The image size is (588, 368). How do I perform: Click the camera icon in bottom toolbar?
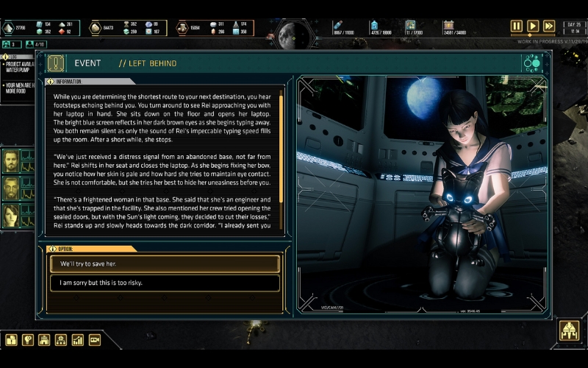(x=95, y=340)
